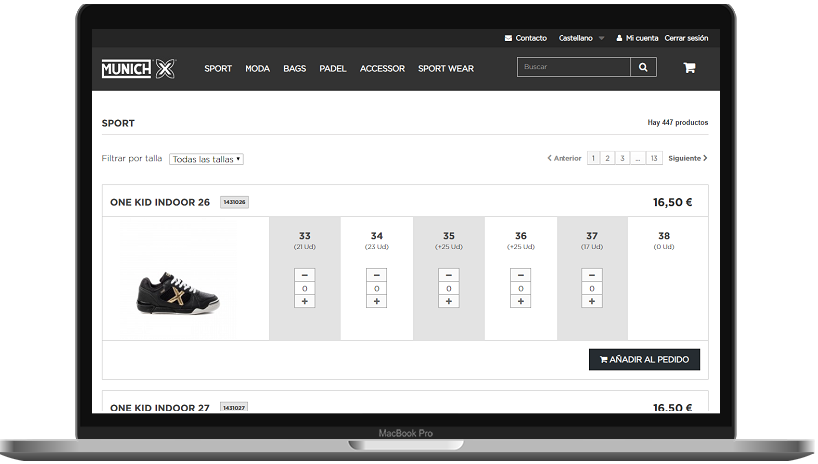
Task: Click the Contacto envelope link
Action: pos(526,38)
